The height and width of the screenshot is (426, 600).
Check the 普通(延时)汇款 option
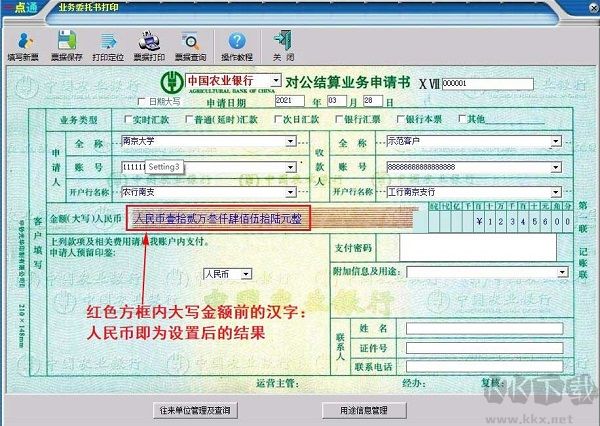[x=189, y=119]
